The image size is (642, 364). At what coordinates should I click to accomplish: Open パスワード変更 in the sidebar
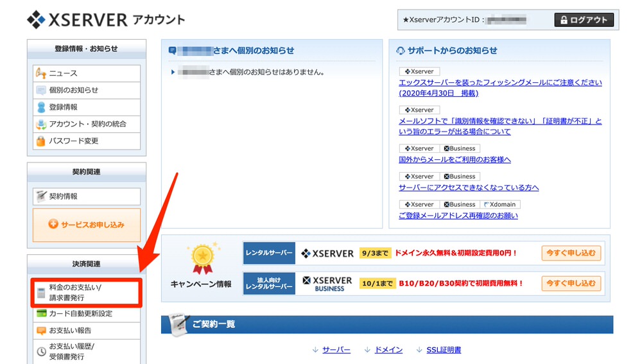pyautogui.click(x=87, y=141)
